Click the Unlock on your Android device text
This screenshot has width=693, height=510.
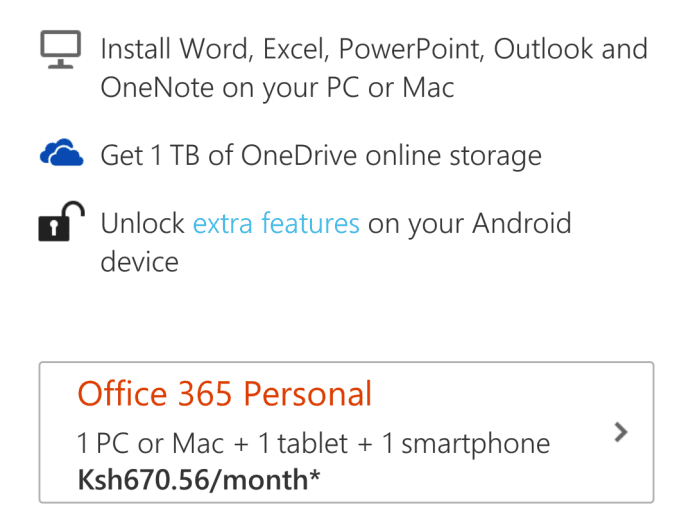coord(336,242)
